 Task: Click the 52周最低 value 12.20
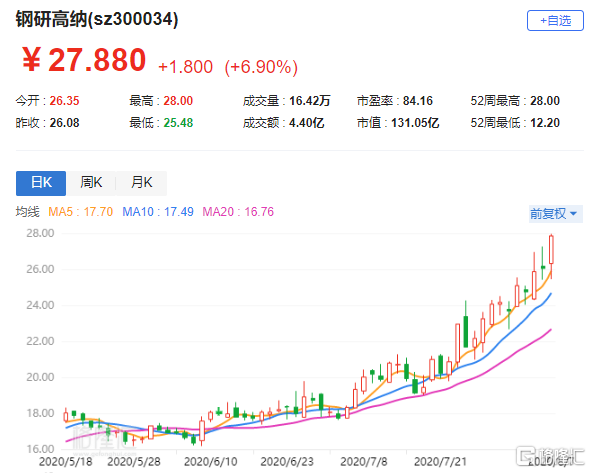545,123
